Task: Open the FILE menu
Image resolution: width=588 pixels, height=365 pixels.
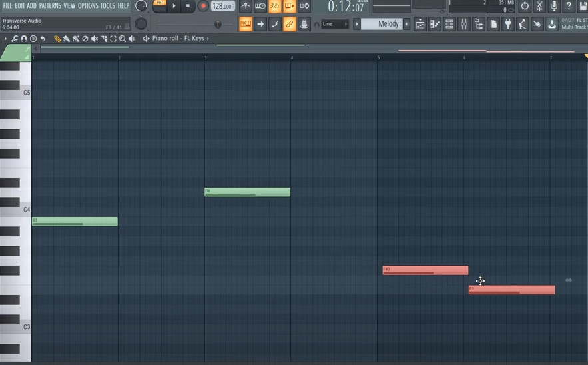Action: click(7, 5)
